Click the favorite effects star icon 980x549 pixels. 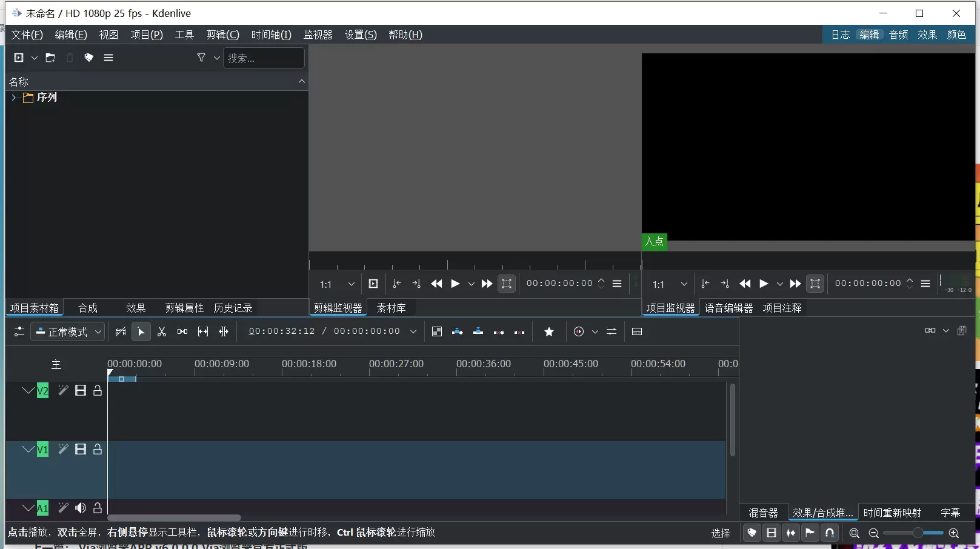549,331
